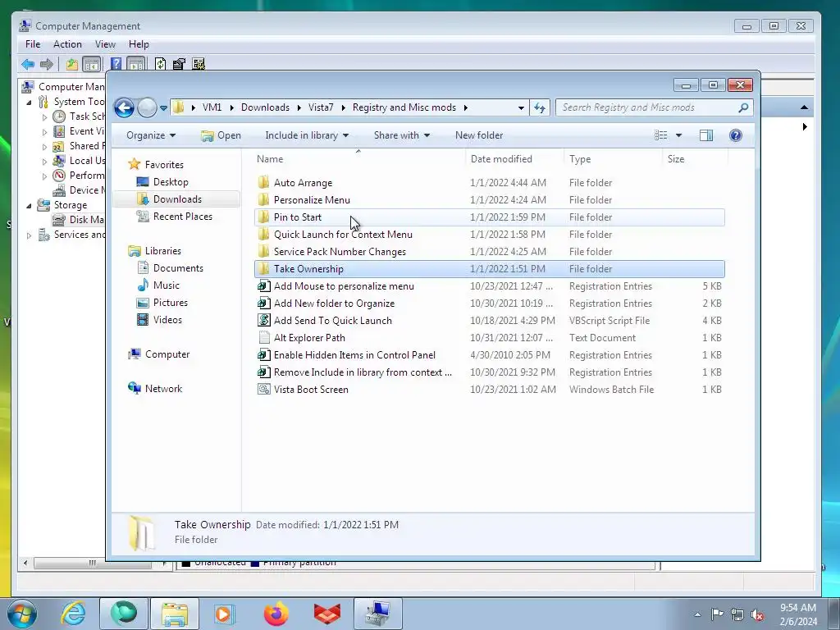
Task: Open Share with dropdown
Action: pyautogui.click(x=402, y=135)
